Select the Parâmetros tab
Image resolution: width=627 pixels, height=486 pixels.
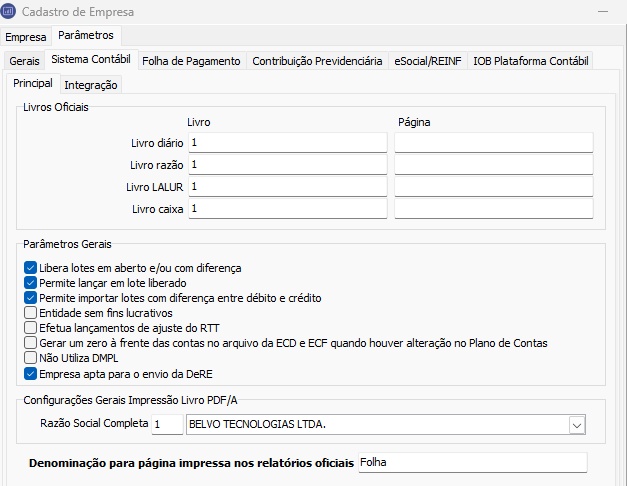[x=86, y=35]
